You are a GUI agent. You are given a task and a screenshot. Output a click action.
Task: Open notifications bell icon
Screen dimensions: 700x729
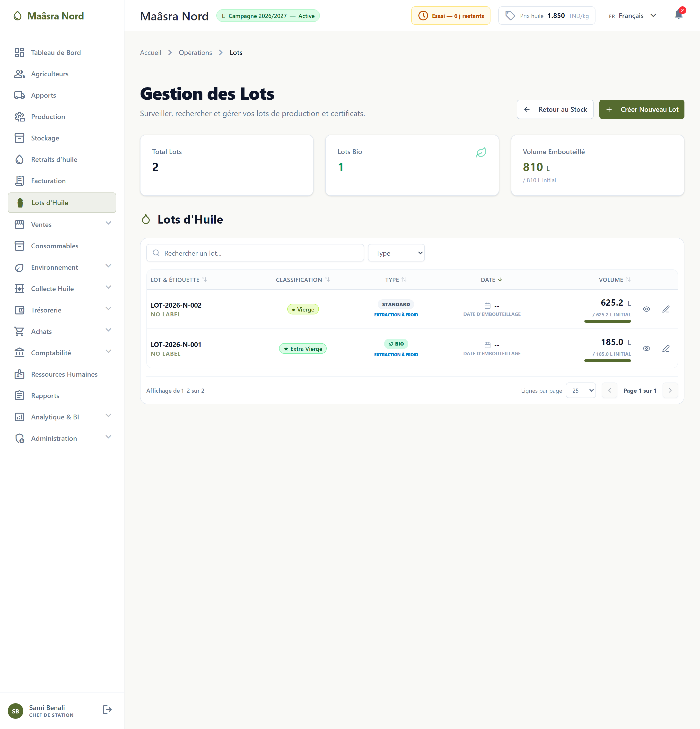(678, 15)
